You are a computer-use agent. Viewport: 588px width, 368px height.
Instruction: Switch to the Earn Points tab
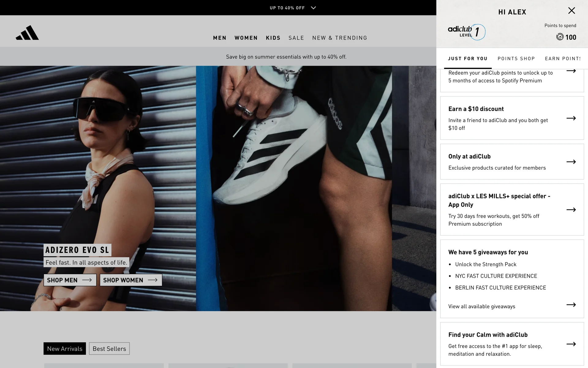click(x=563, y=59)
